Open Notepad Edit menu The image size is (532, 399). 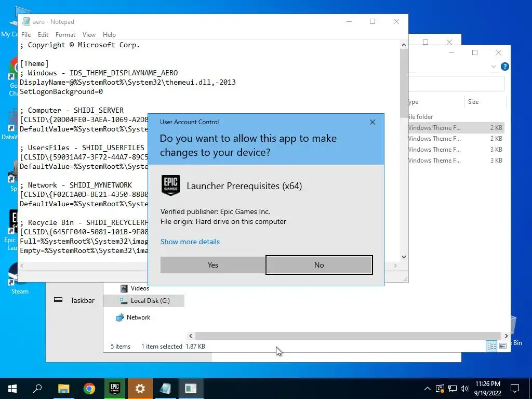(x=43, y=35)
